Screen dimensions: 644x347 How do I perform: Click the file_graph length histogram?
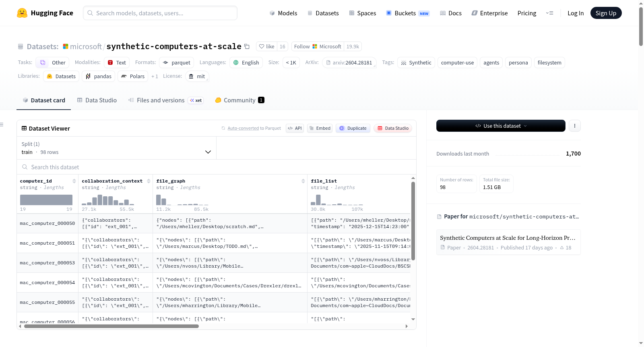pyautogui.click(x=182, y=200)
